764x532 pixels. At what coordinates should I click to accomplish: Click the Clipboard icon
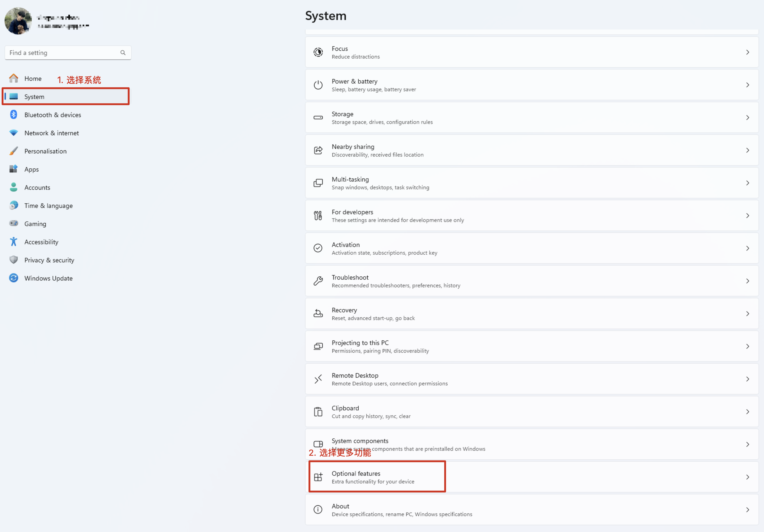(x=318, y=411)
